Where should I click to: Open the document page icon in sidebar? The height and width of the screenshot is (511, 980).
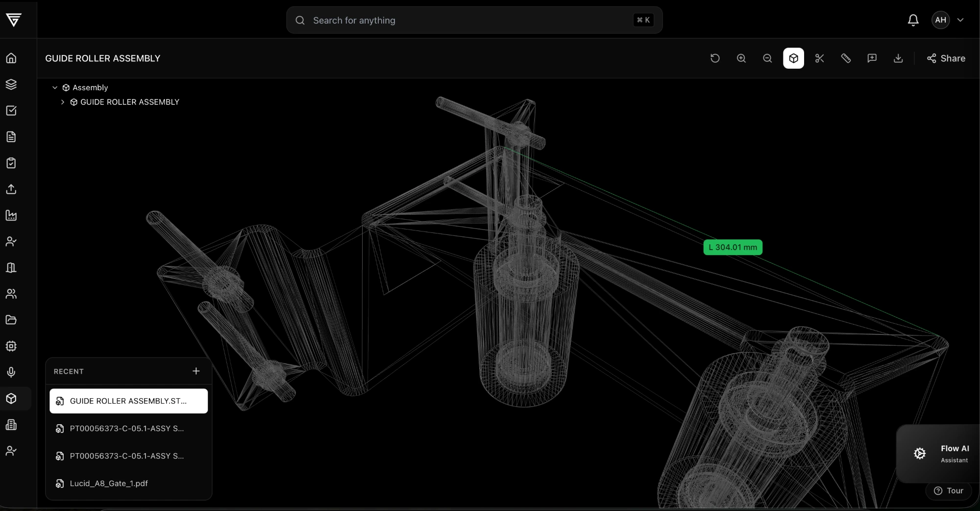[x=11, y=137]
